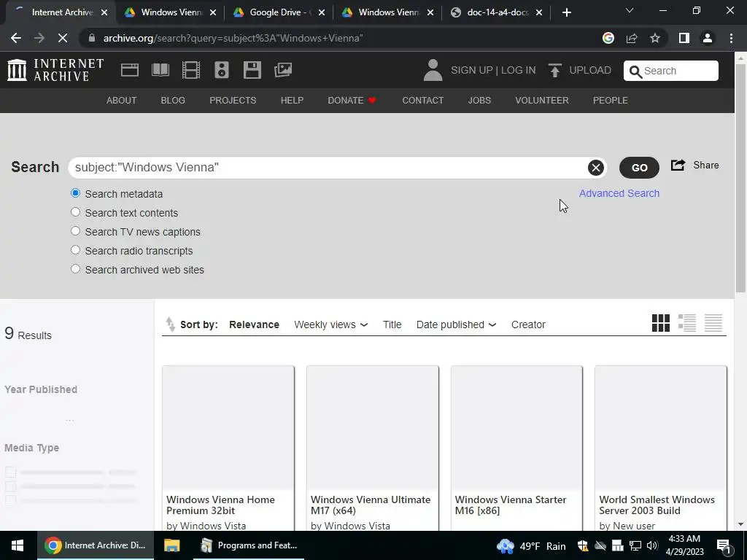Open the Images media icon

pyautogui.click(x=283, y=70)
